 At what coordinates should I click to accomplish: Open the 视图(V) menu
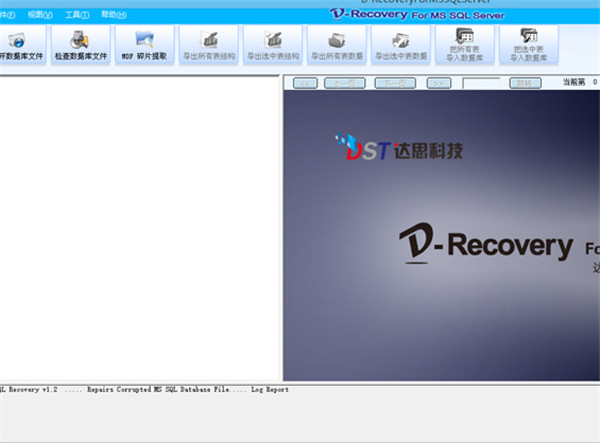pyautogui.click(x=40, y=15)
